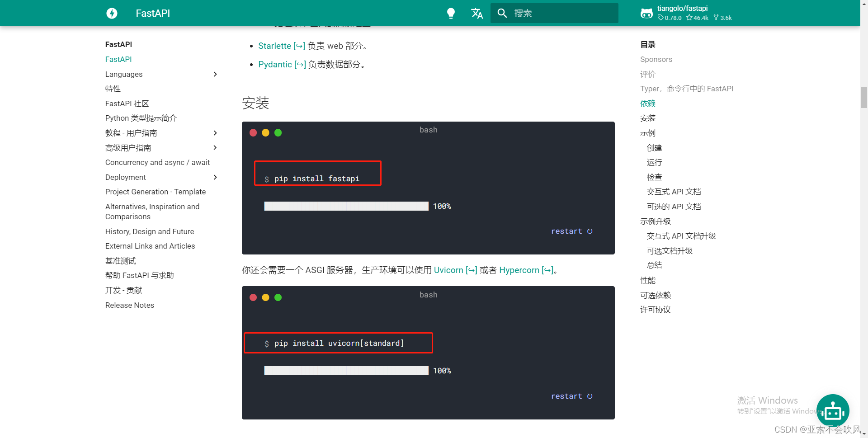Click the FastAPI lightning logo icon
This screenshot has height=438, width=868.
[112, 13]
